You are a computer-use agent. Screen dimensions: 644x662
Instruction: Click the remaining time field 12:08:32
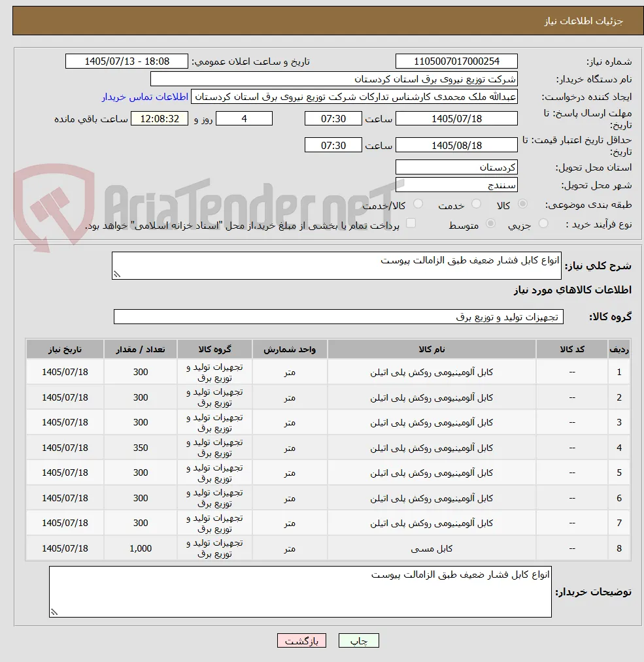coord(160,119)
